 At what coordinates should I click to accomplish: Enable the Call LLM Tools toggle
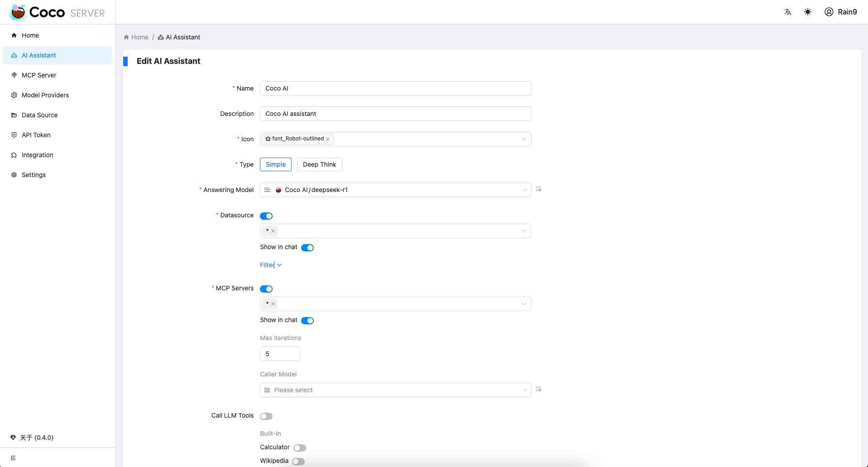pos(266,416)
